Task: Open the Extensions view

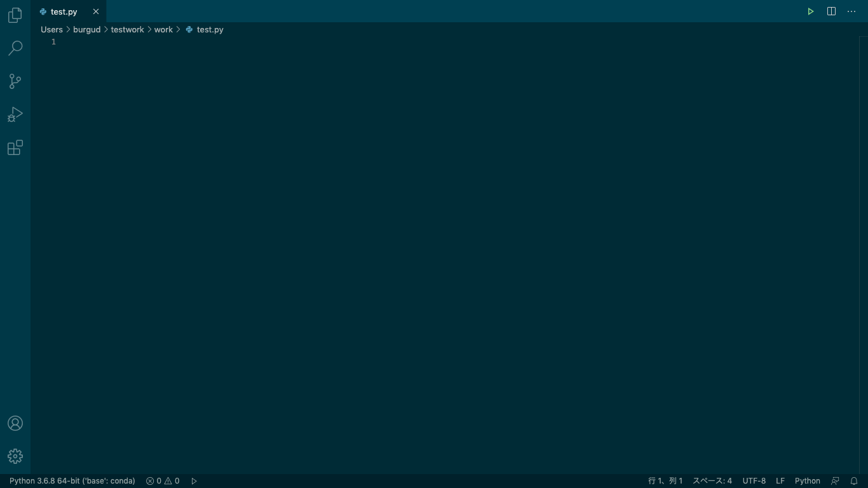Action: coord(15,147)
